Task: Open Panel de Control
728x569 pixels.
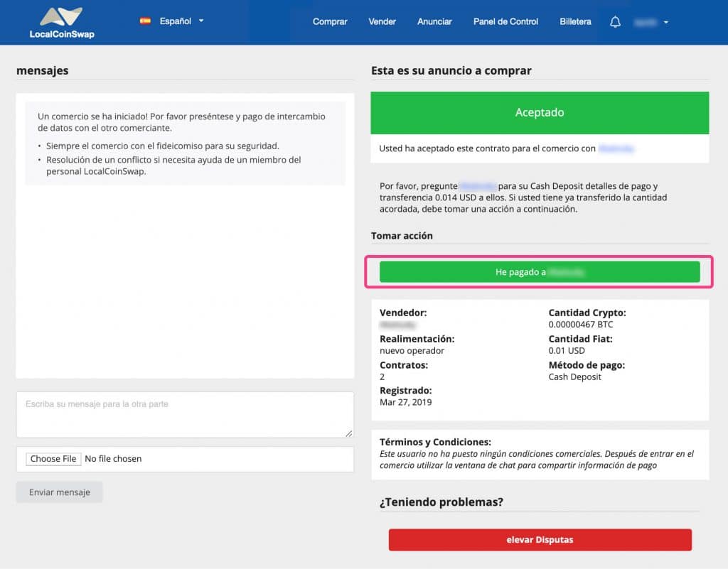Action: click(505, 22)
